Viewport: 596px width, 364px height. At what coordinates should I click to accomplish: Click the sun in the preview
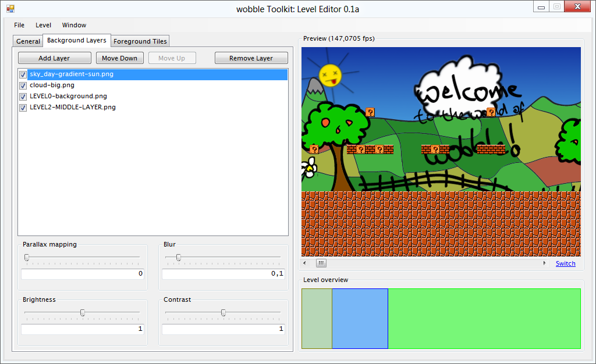330,75
